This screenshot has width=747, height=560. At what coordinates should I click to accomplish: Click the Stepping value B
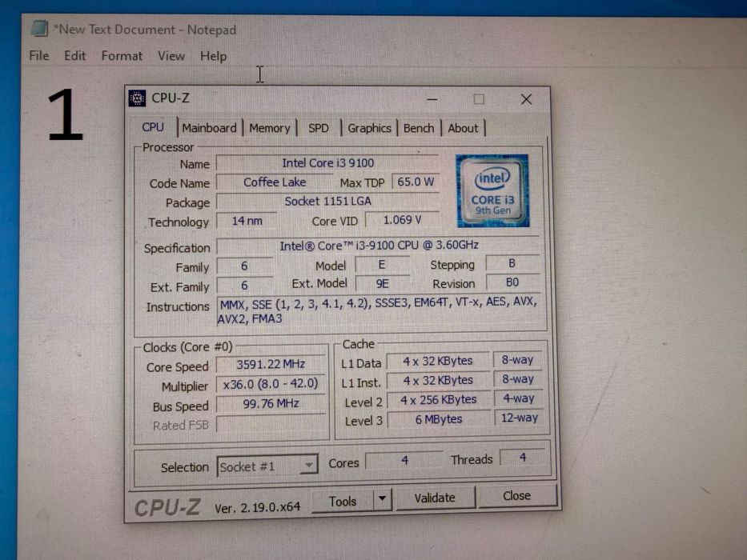512,263
